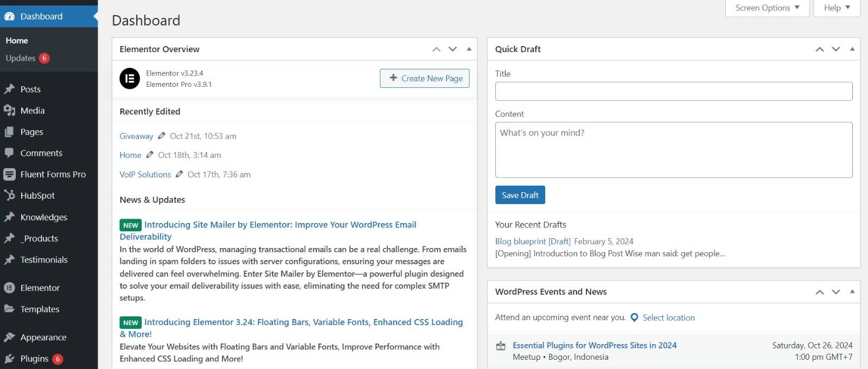The width and height of the screenshot is (868, 369).
Task: Click the HubSpot sprocket icon in sidebar
Action: pyautogui.click(x=9, y=195)
